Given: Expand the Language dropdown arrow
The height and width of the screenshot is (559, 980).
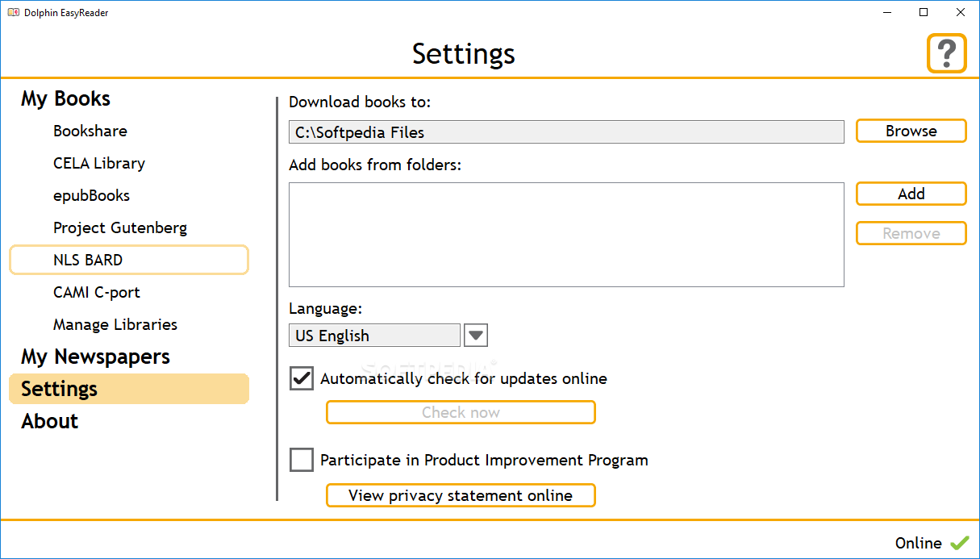Looking at the screenshot, I should point(476,335).
